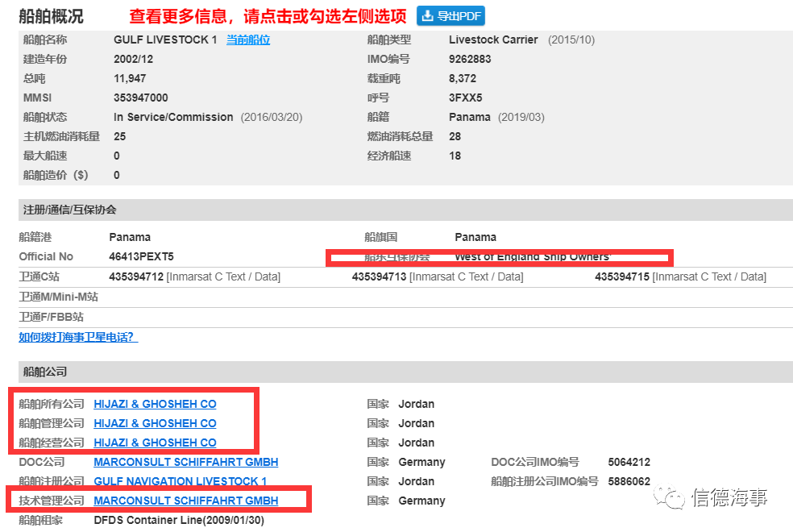Select Panama in the 船籍 row
The image size is (793, 532).
click(469, 118)
